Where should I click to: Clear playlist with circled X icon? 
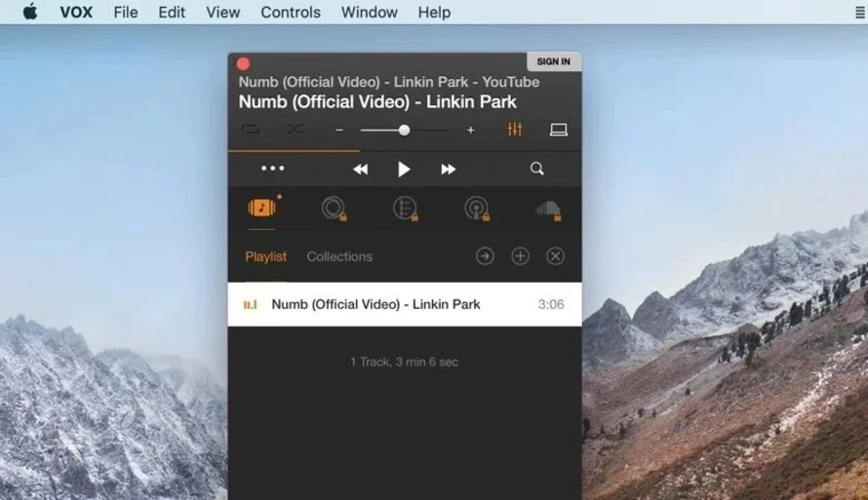[x=555, y=255]
